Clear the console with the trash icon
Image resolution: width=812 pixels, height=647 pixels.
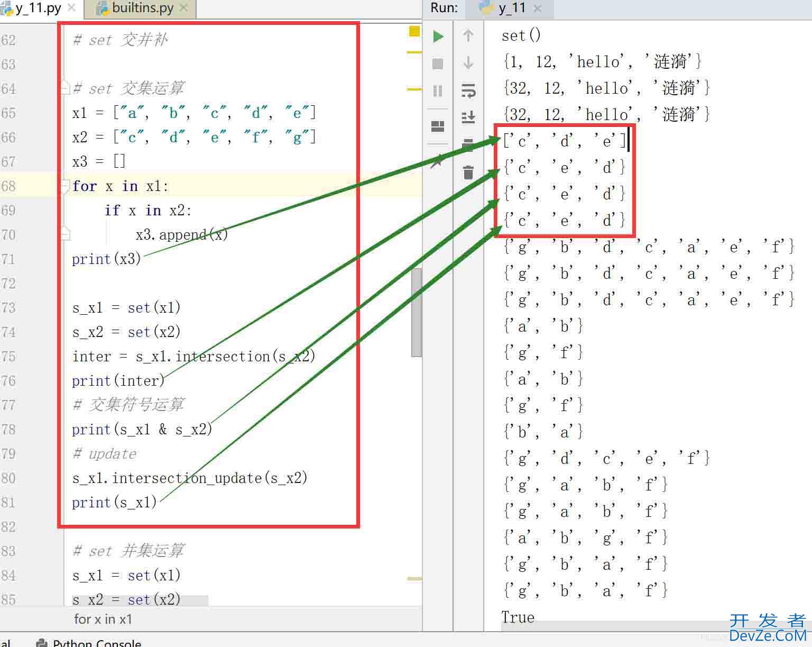point(468,172)
